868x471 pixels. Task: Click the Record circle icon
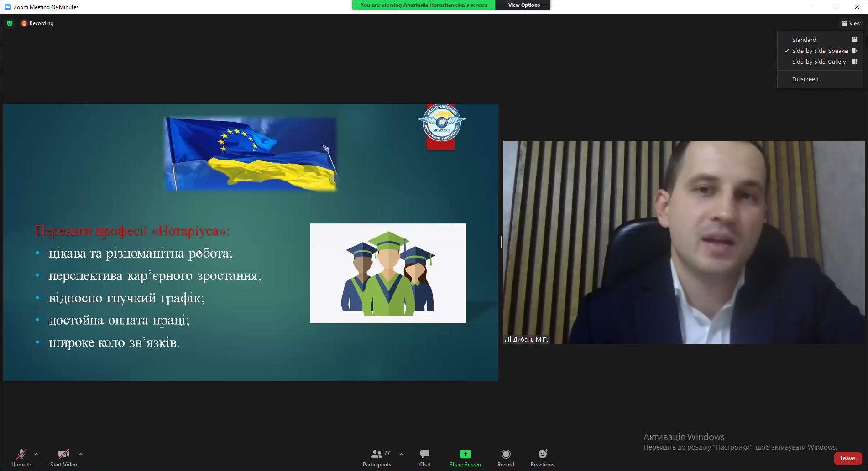tap(506, 454)
